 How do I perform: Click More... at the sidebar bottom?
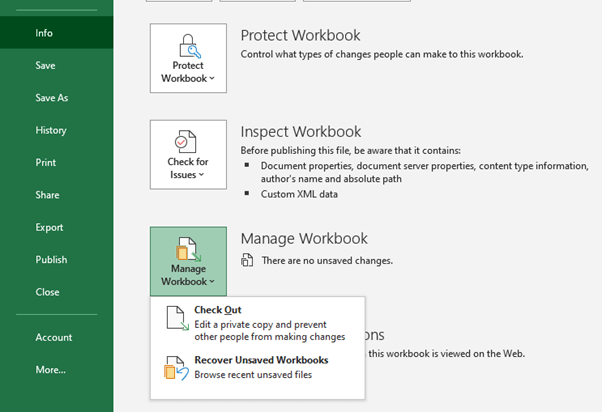tap(50, 370)
